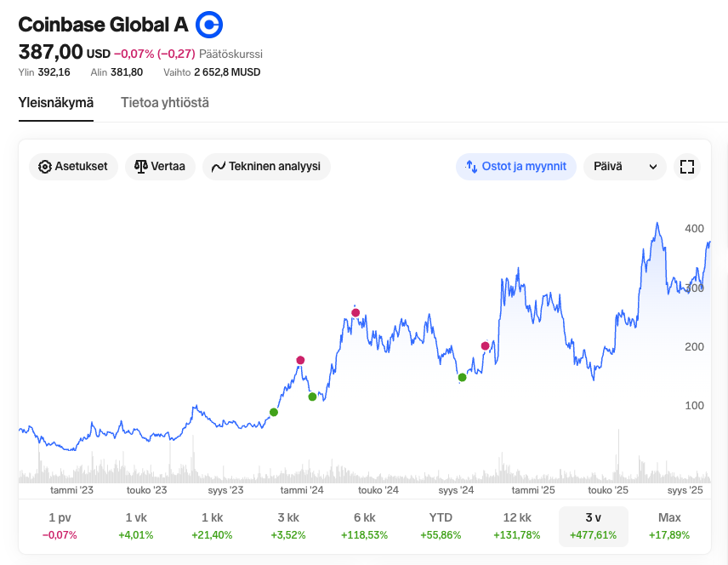Select the Max time range
Screen dimensions: 728x565
(669, 526)
